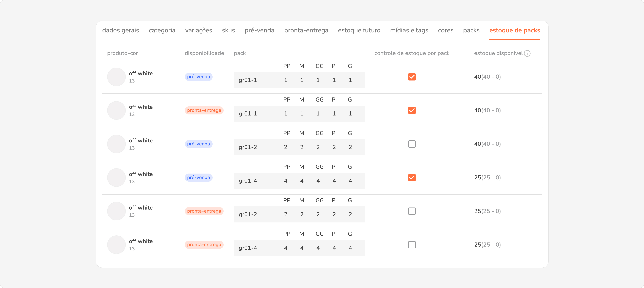Switch to the cores tab
The height and width of the screenshot is (288, 644).
coord(446,30)
